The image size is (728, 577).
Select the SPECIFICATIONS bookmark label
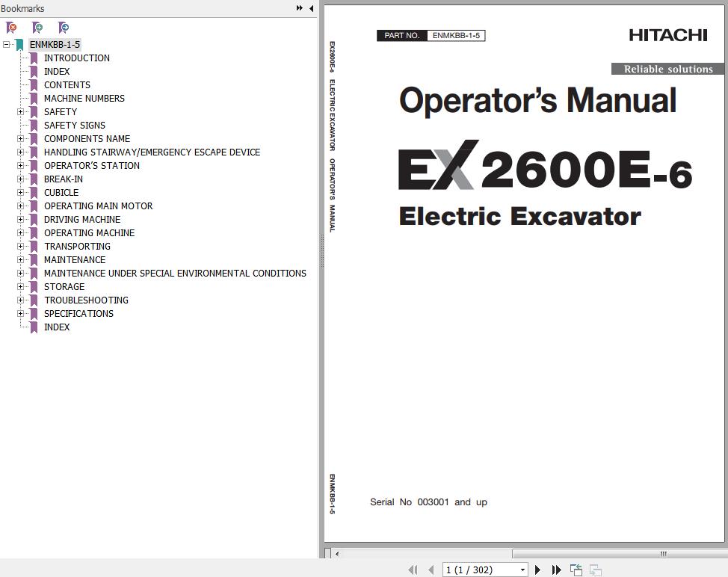pos(79,314)
